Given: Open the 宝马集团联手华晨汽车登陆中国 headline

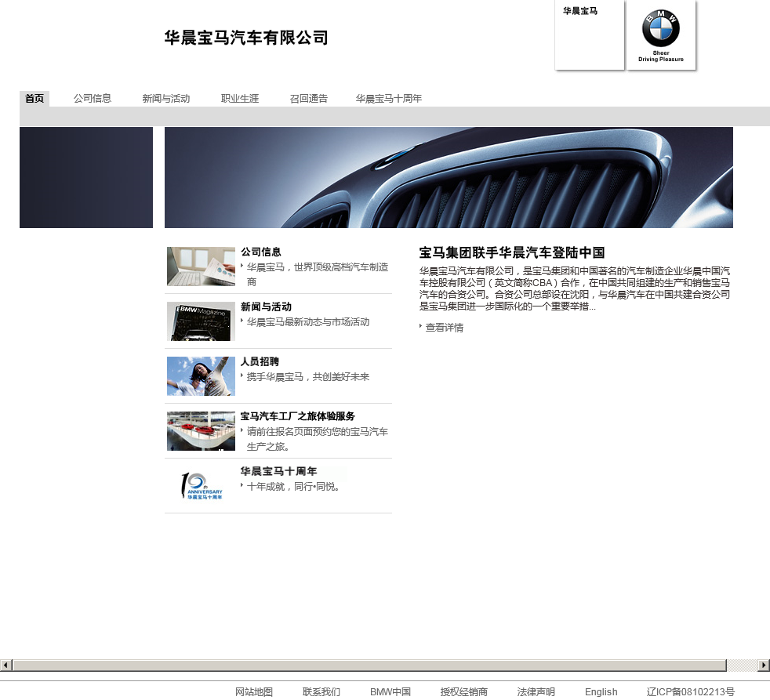Looking at the screenshot, I should (x=512, y=252).
